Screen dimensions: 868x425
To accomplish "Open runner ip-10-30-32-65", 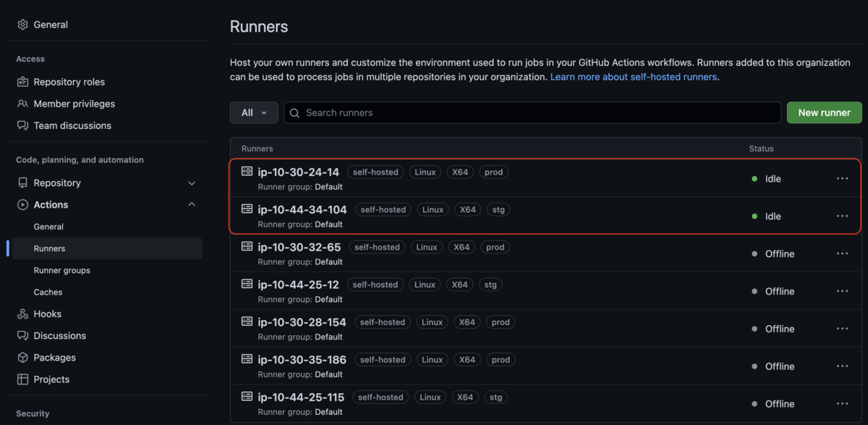I will pyautogui.click(x=299, y=247).
